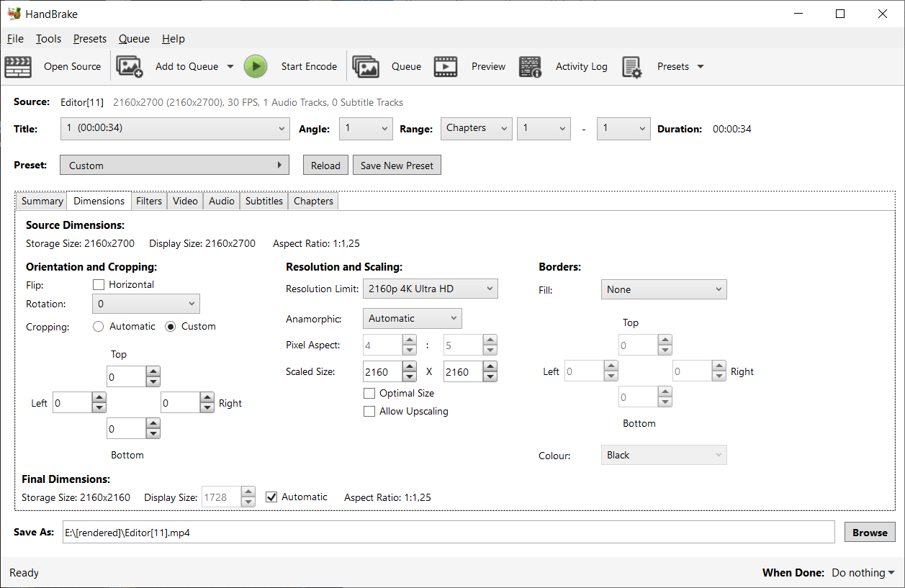Click the Scaled Size width field
This screenshot has height=588, width=905.
[383, 371]
